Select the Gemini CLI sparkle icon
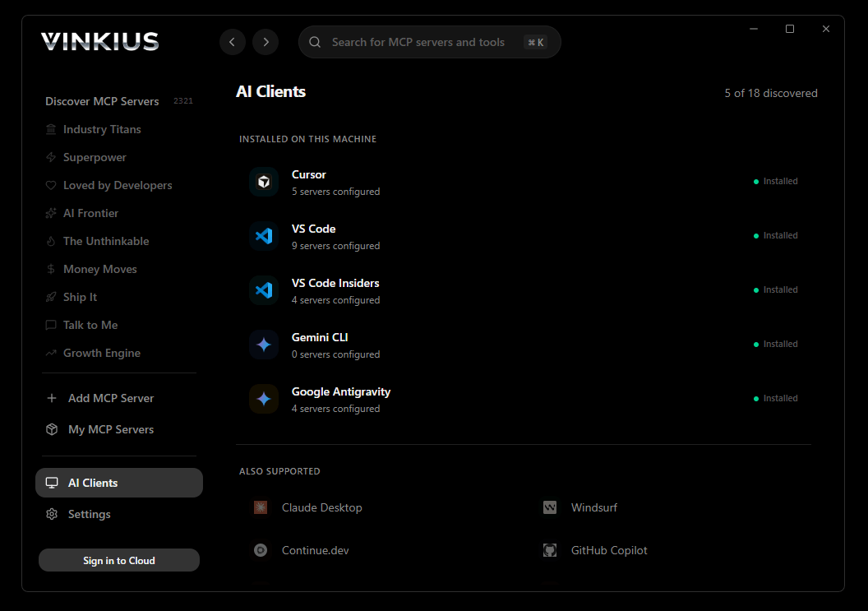This screenshot has width=868, height=611. [x=264, y=345]
